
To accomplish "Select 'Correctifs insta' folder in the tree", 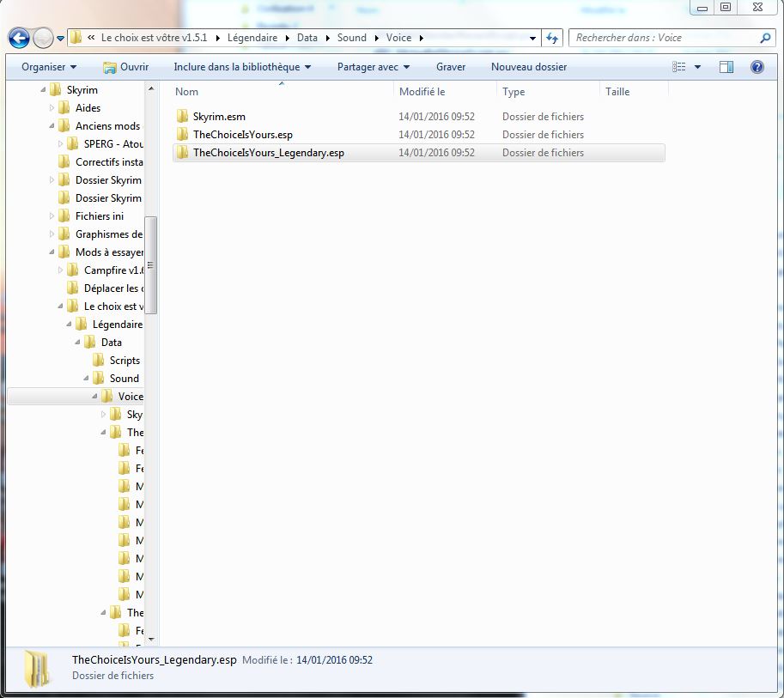I will point(109,162).
